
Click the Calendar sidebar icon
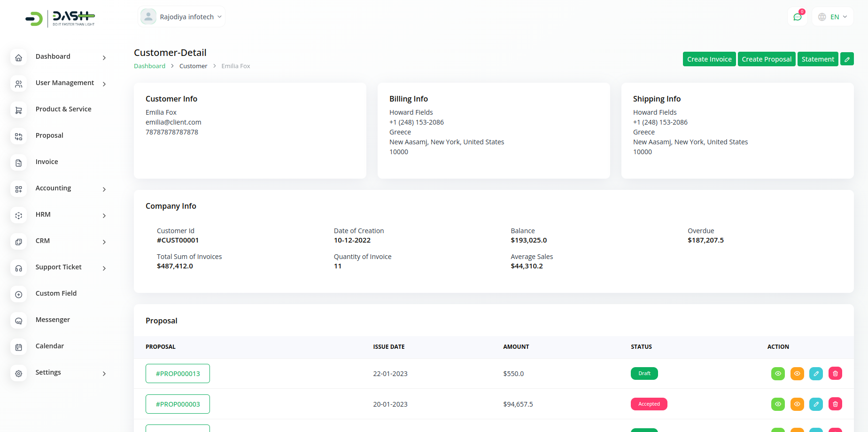(x=19, y=347)
